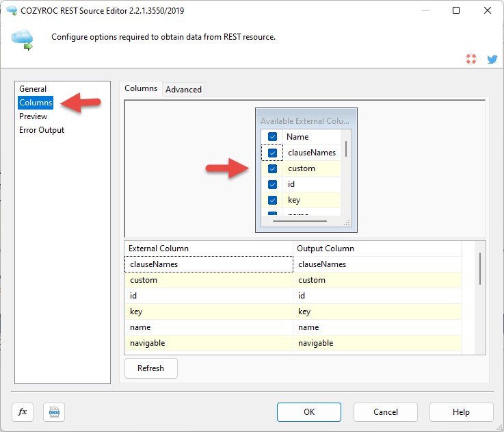Edit the name output column cell

click(x=377, y=327)
